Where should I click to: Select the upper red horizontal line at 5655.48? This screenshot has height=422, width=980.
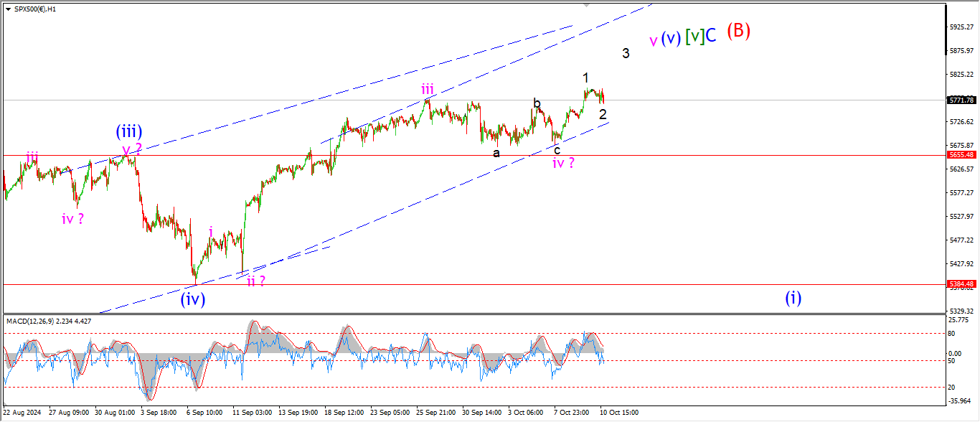473,155
